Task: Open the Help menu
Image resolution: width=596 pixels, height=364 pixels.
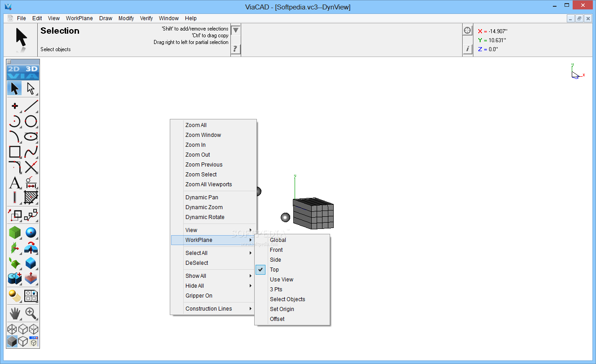Action: tap(191, 18)
